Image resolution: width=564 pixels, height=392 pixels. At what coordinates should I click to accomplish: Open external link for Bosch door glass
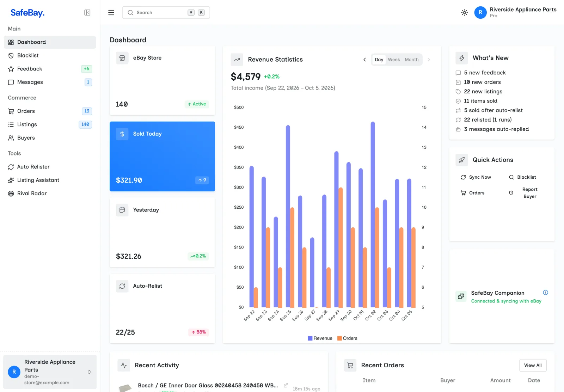pyautogui.click(x=286, y=386)
